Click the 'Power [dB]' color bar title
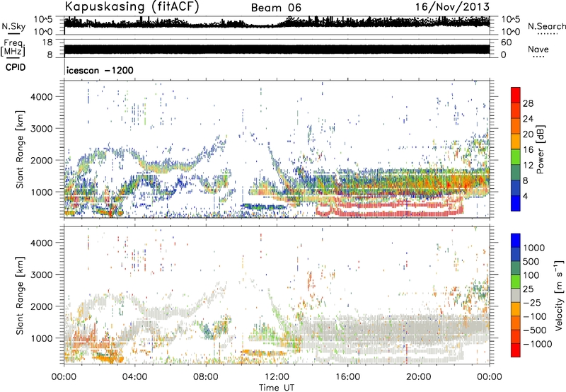Screen dimensions: 566x392 (541, 149)
